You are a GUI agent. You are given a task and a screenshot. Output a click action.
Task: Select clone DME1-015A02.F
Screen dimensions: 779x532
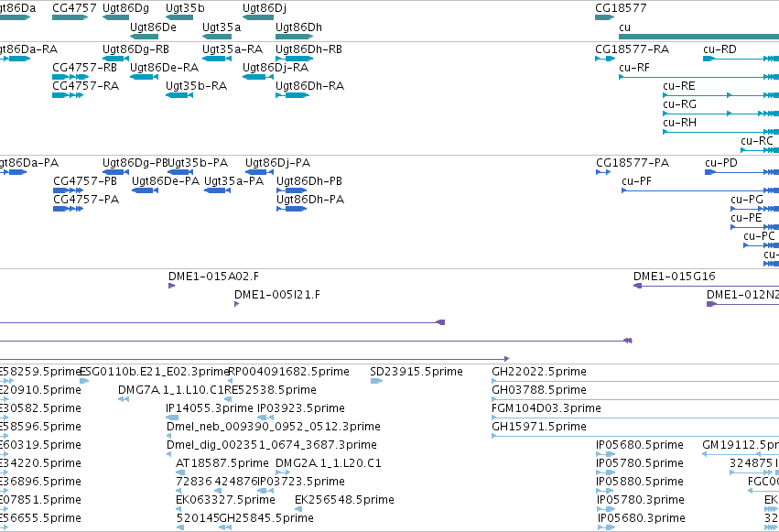pyautogui.click(x=172, y=286)
